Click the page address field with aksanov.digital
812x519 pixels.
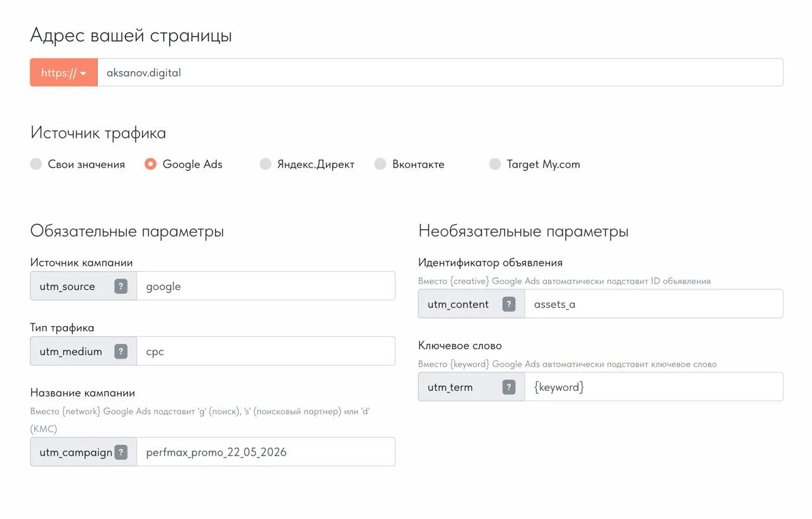coord(440,72)
